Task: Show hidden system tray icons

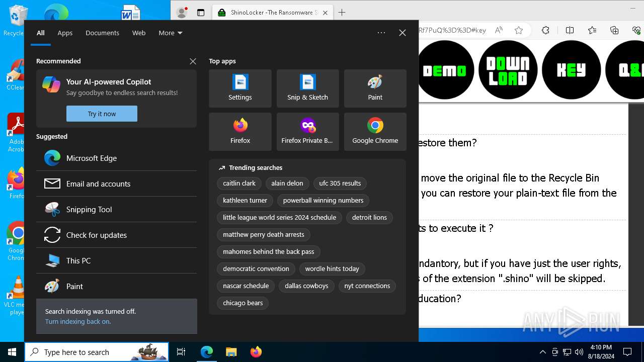Action: (x=542, y=352)
